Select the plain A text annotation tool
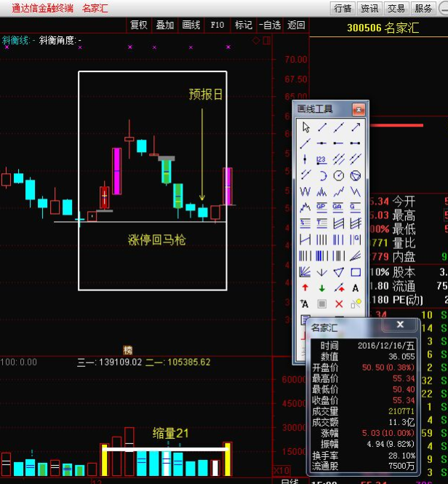This screenshot has width=448, height=484. pos(356,288)
